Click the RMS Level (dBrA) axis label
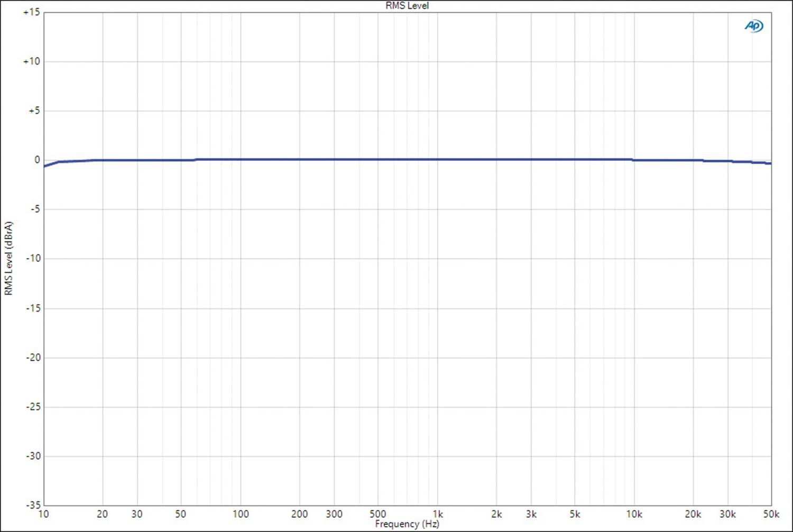This screenshot has height=532, width=793. (x=8, y=258)
